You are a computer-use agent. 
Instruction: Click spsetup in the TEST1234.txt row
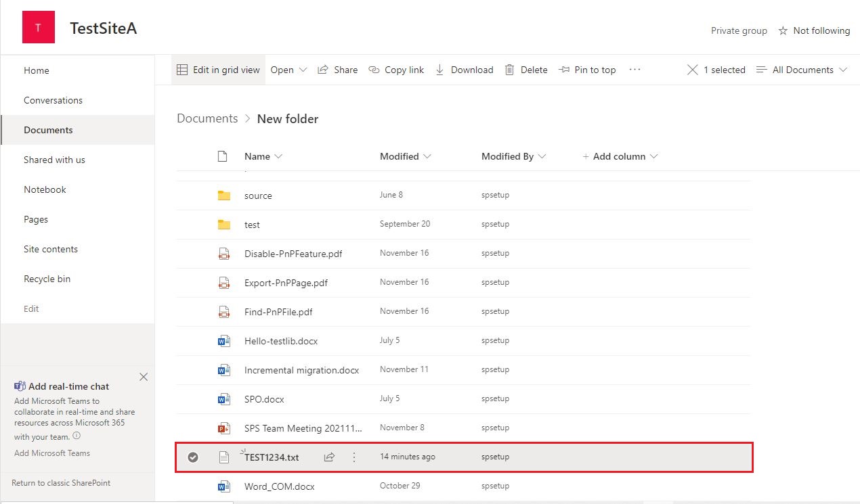tap(495, 457)
